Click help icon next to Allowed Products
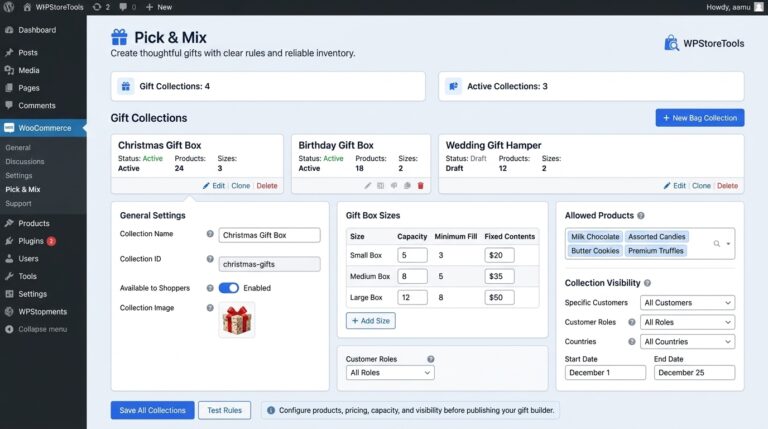Viewport: 768px width, 429px height. pos(641,215)
